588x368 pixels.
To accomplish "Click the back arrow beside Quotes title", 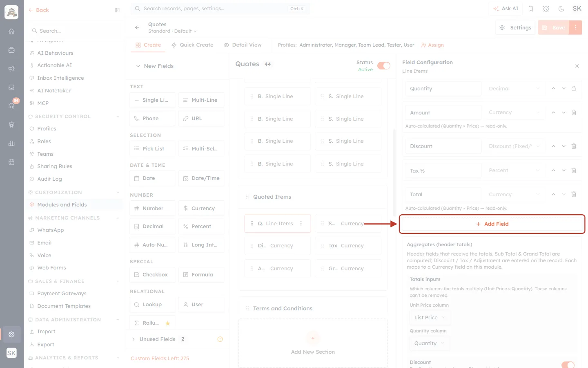I will [137, 27].
